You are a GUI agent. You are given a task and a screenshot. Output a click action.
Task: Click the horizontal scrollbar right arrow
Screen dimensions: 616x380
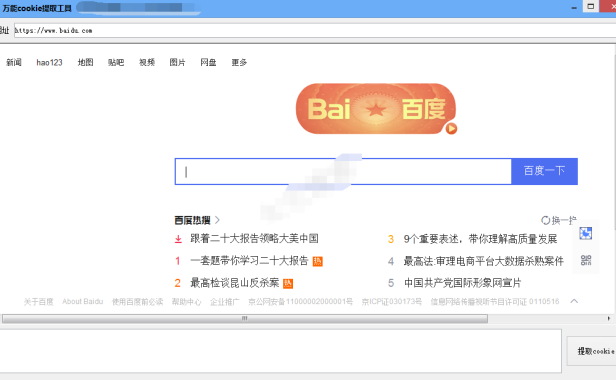[609, 318]
